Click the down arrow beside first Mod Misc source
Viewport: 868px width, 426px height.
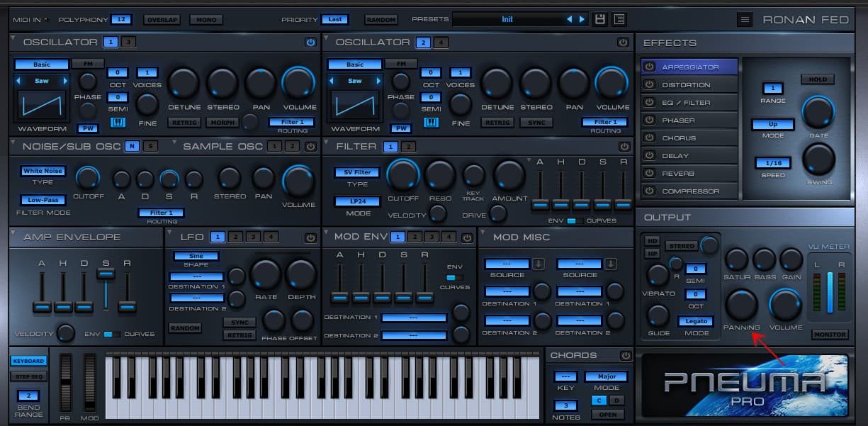pos(539,264)
